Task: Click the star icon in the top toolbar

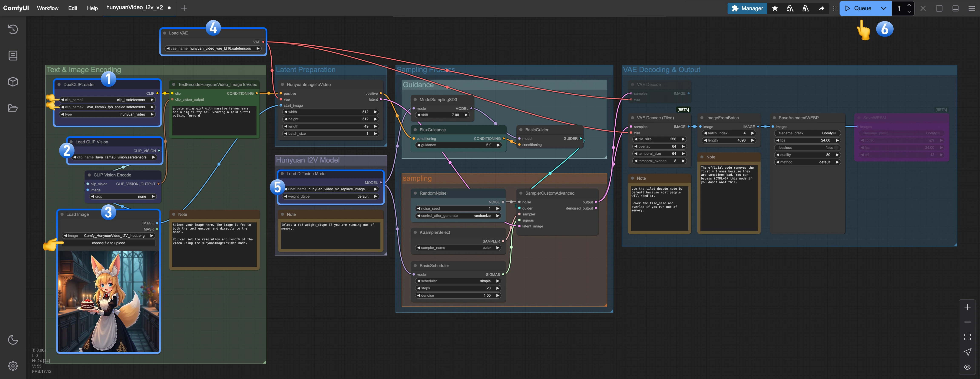Action: pyautogui.click(x=775, y=8)
